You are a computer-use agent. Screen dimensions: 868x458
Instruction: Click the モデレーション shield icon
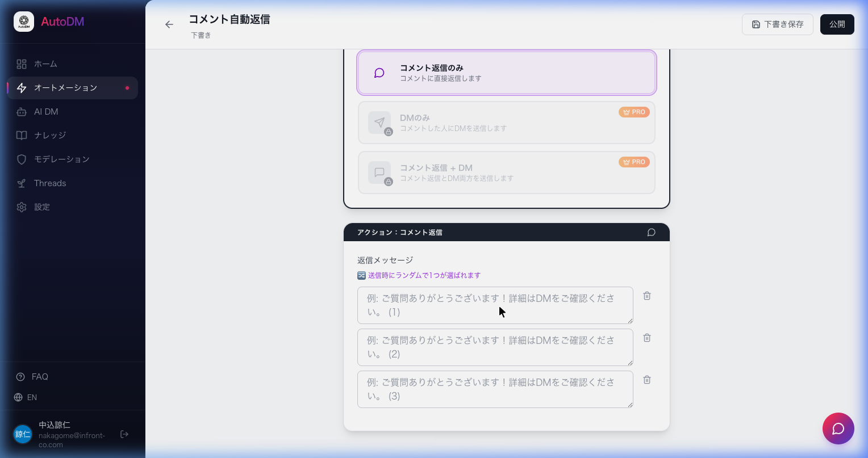(x=22, y=159)
